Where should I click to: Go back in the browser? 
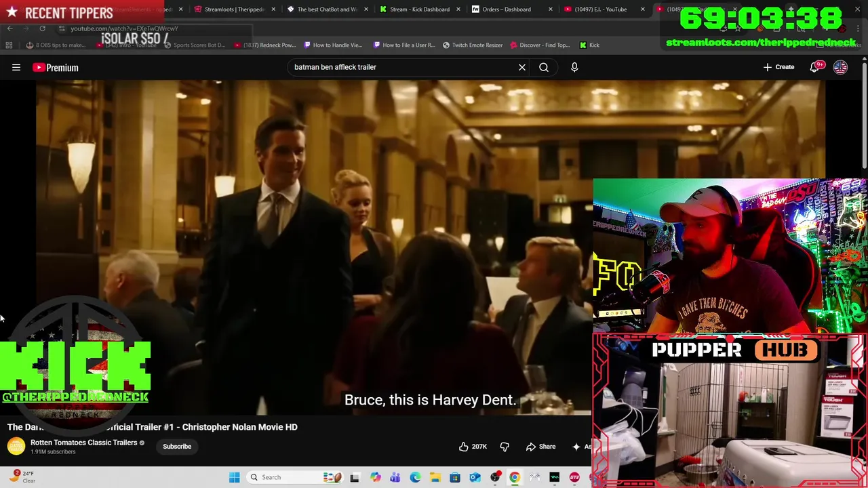point(9,28)
